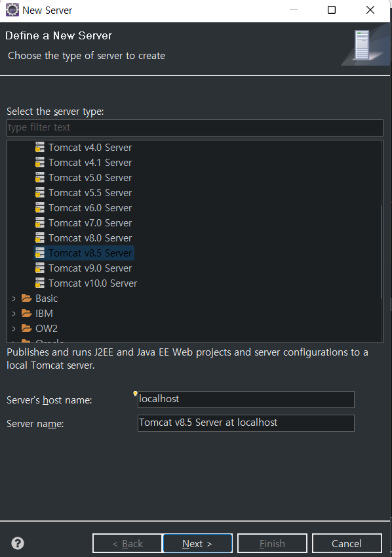Click content assist lightbulb by host name
The width and height of the screenshot is (392, 557).
tap(135, 393)
